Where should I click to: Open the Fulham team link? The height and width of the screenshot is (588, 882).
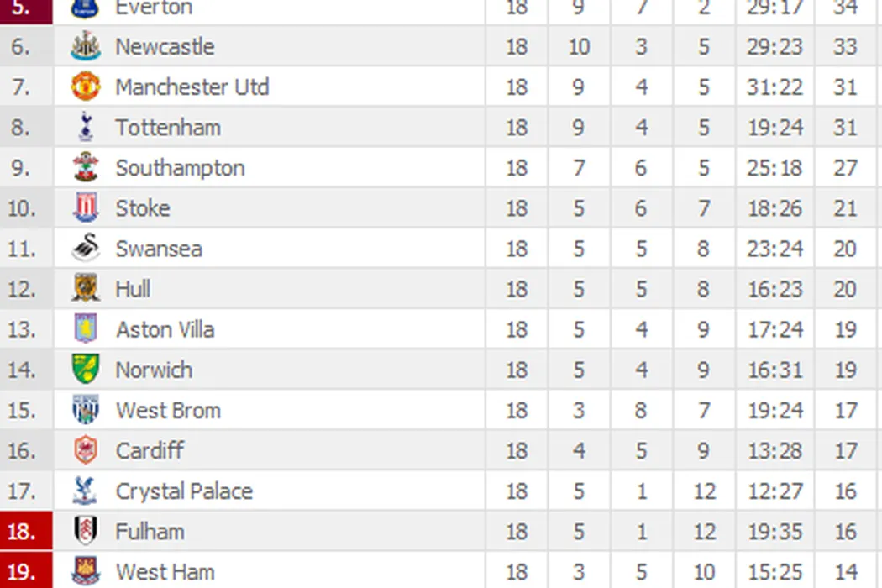(150, 532)
